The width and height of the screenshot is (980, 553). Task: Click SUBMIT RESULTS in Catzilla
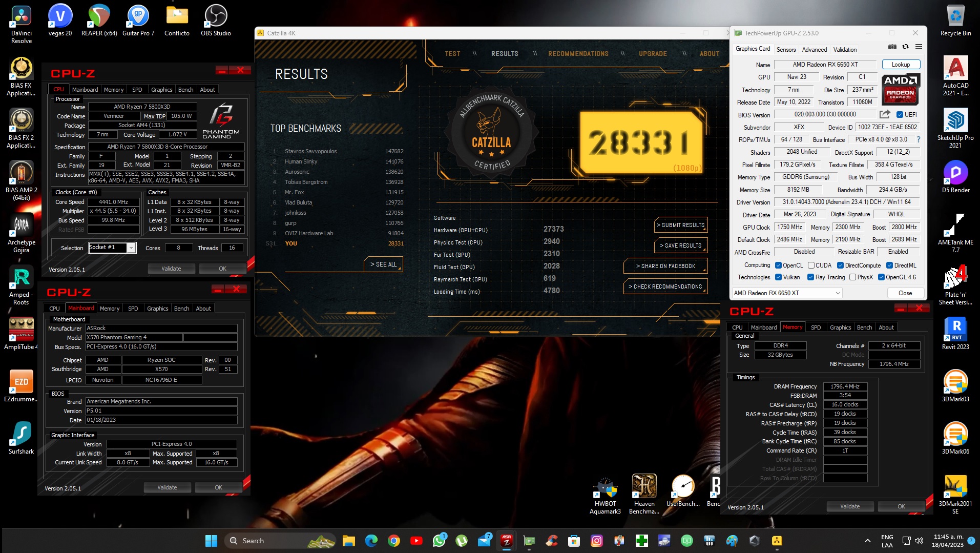click(x=680, y=225)
